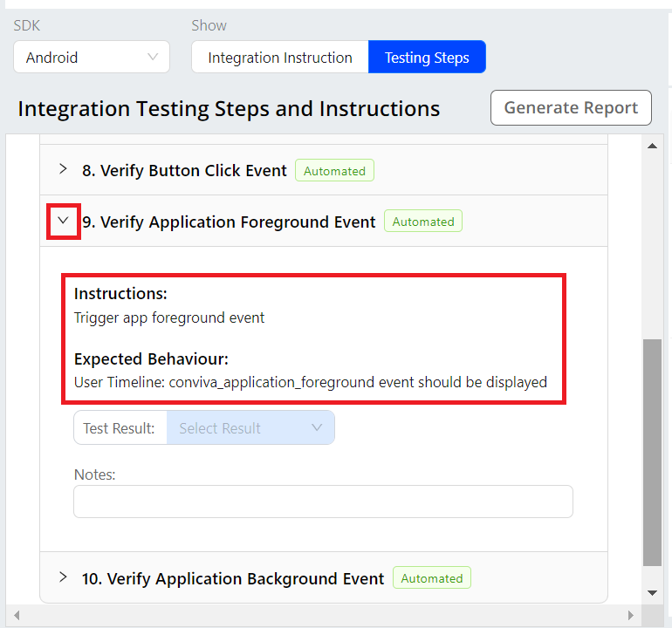
Task: Click the Verify Button Click Event title
Action: pos(184,171)
